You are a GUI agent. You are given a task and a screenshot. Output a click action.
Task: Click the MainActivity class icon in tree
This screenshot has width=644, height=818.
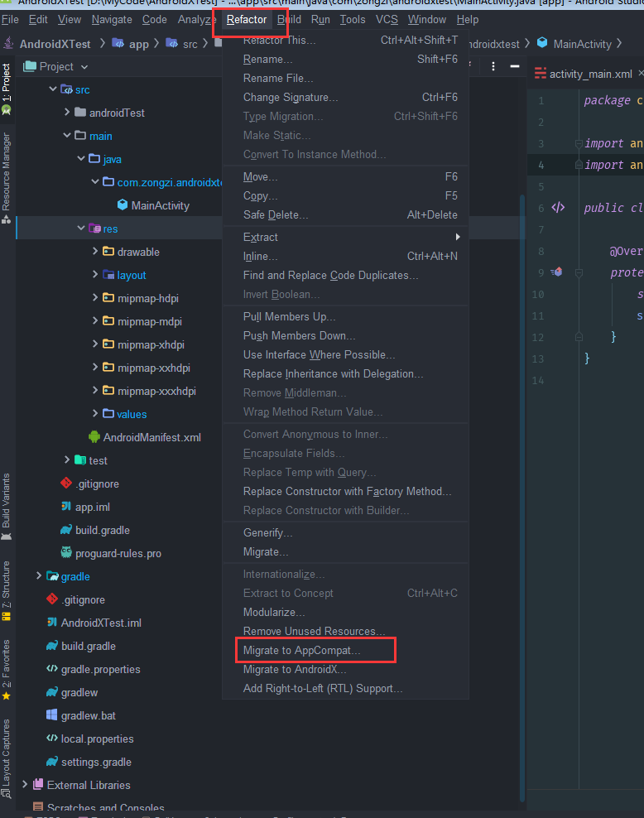(123, 205)
